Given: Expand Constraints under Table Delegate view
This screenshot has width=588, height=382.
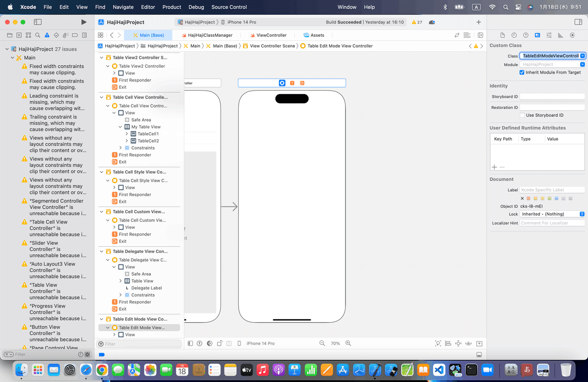Looking at the screenshot, I should click(121, 295).
